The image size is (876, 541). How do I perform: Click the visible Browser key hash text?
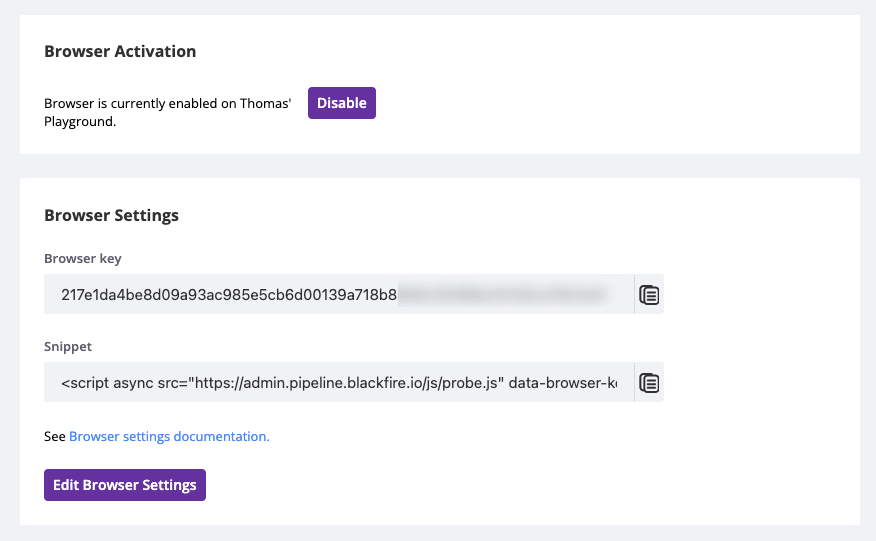[228, 295]
